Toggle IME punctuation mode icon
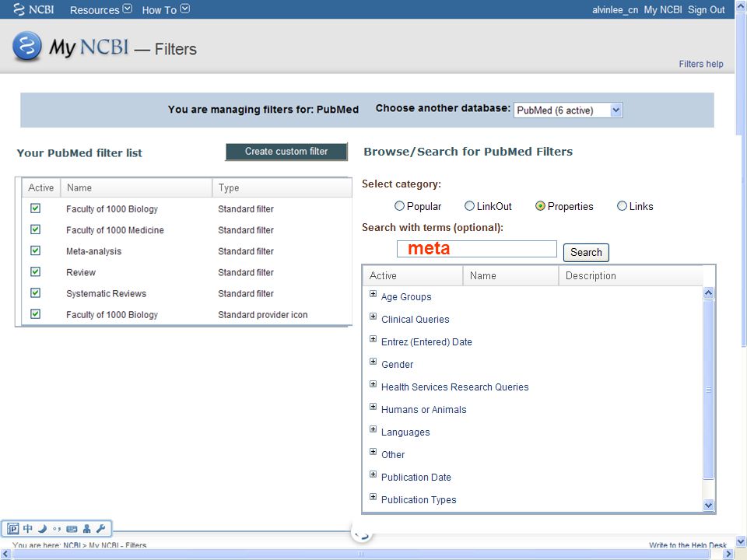The height and width of the screenshot is (560, 747). click(57, 529)
